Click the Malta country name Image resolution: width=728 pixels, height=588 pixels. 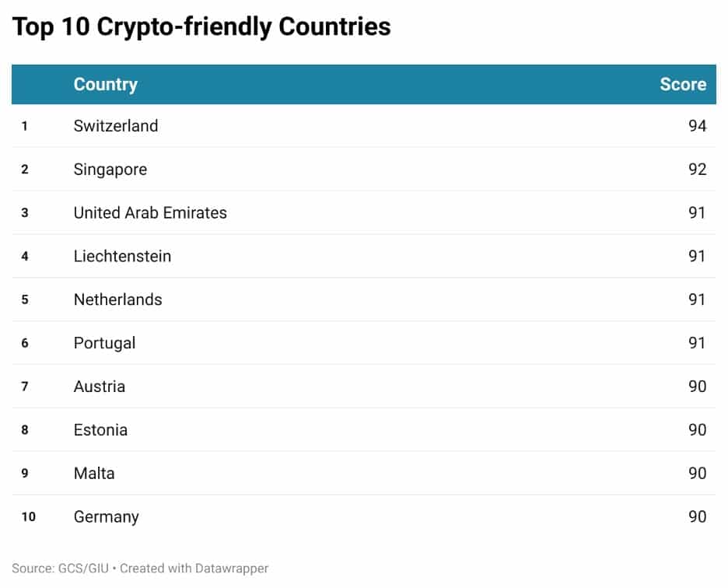pos(94,474)
